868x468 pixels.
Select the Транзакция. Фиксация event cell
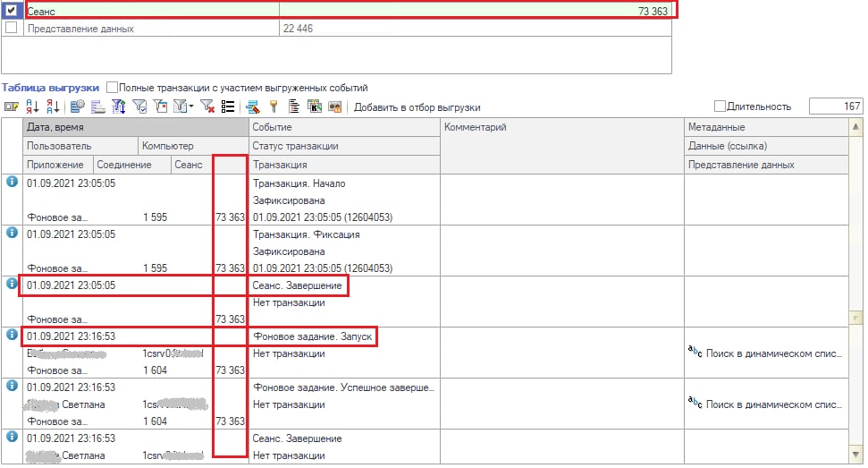click(x=306, y=234)
